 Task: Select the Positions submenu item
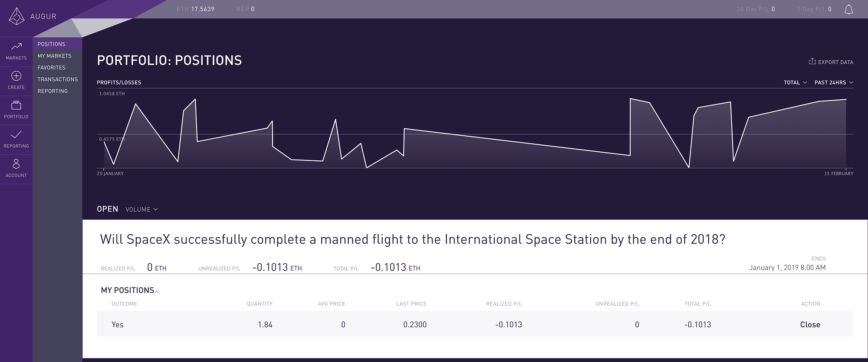point(52,44)
